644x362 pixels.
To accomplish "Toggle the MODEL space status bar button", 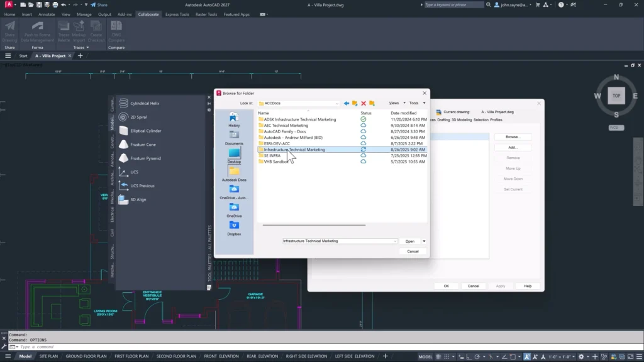I will 425,357.
